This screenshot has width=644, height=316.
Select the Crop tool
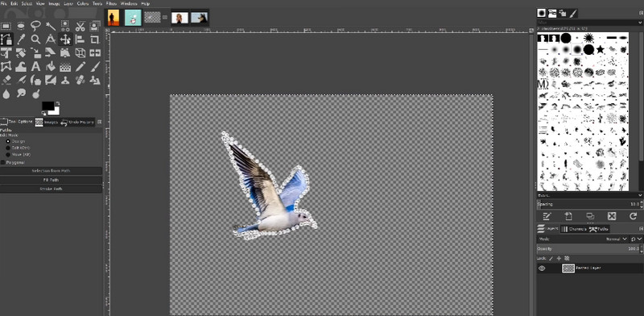[x=95, y=39]
